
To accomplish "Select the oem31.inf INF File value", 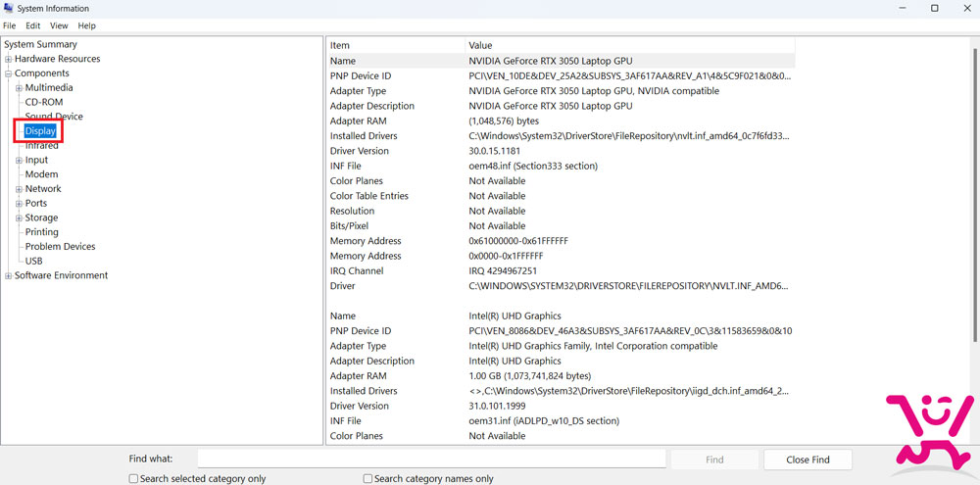I will (544, 420).
